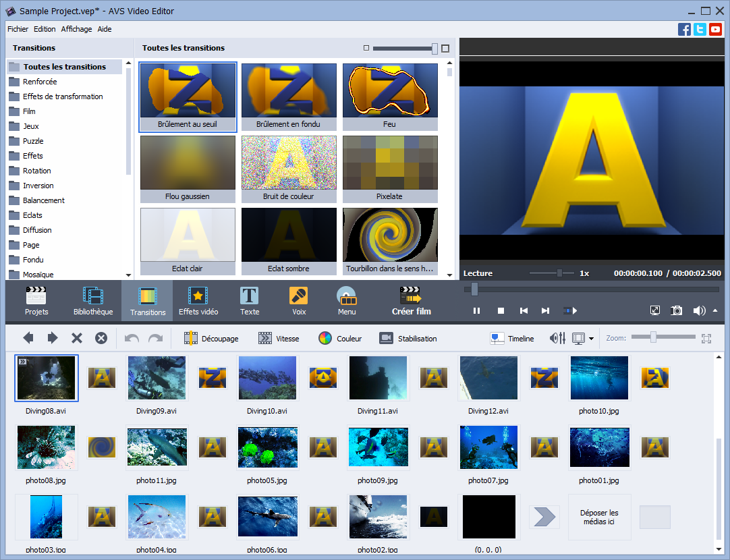
Task: Select Puzzle transitions folder
Action: [x=33, y=141]
